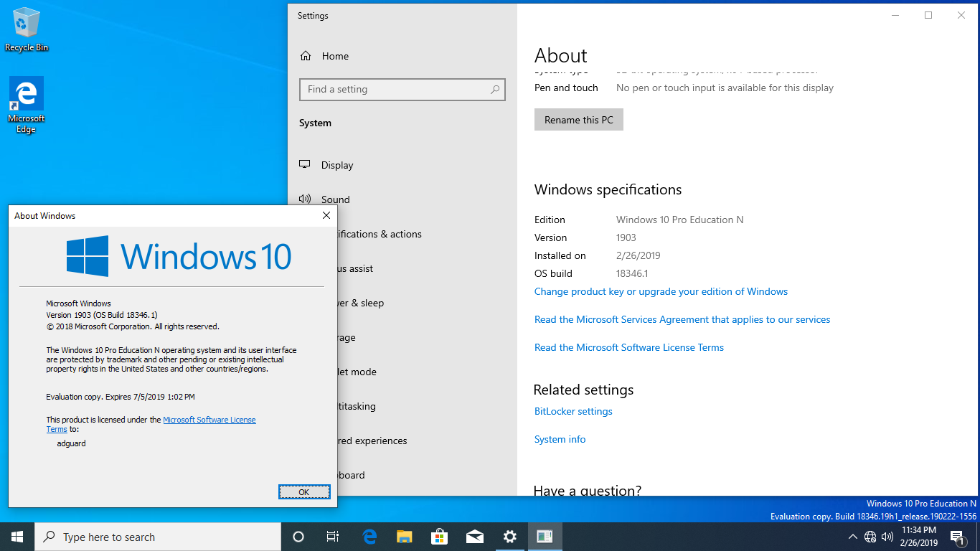The width and height of the screenshot is (980, 551).
Task: Select Power & sleep in the sidebar
Action: tap(361, 303)
